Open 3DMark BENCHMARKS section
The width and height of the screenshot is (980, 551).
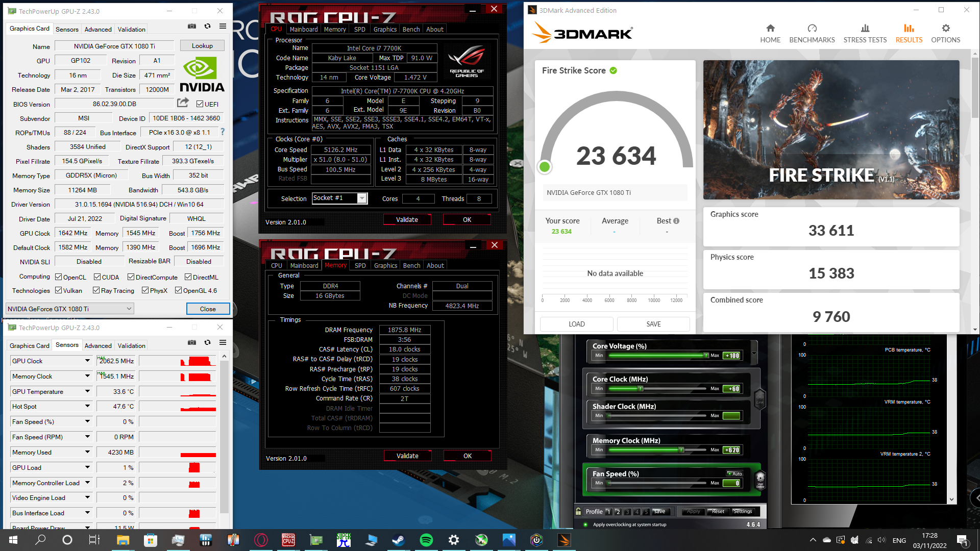point(812,34)
